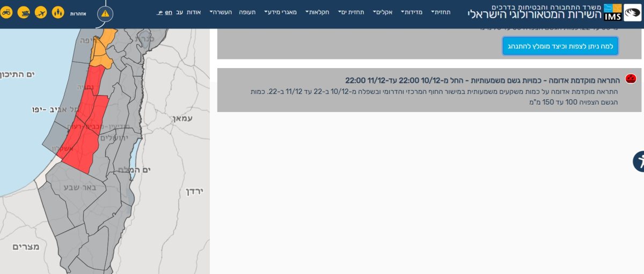The height and width of the screenshot is (274, 644).
Task: Click the warning description mentioning 100 to 150 mm
Action: point(434,97)
